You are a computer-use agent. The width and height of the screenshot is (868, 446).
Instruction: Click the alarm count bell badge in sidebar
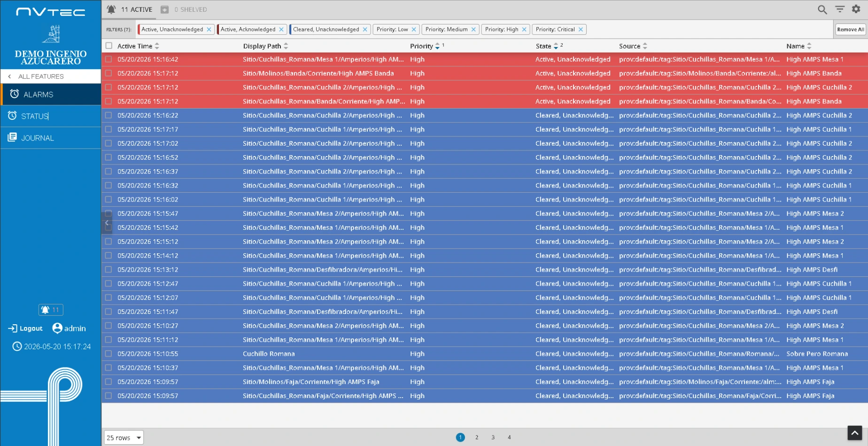51,310
